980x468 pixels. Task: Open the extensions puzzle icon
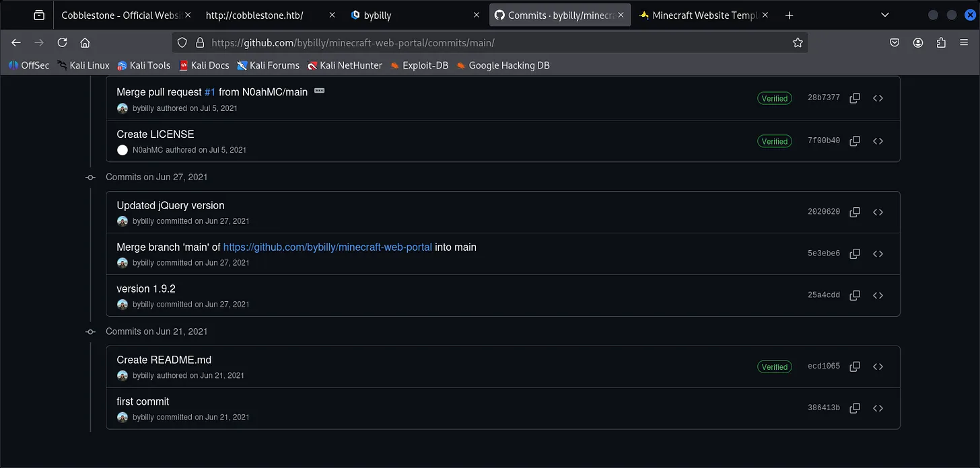tap(941, 42)
